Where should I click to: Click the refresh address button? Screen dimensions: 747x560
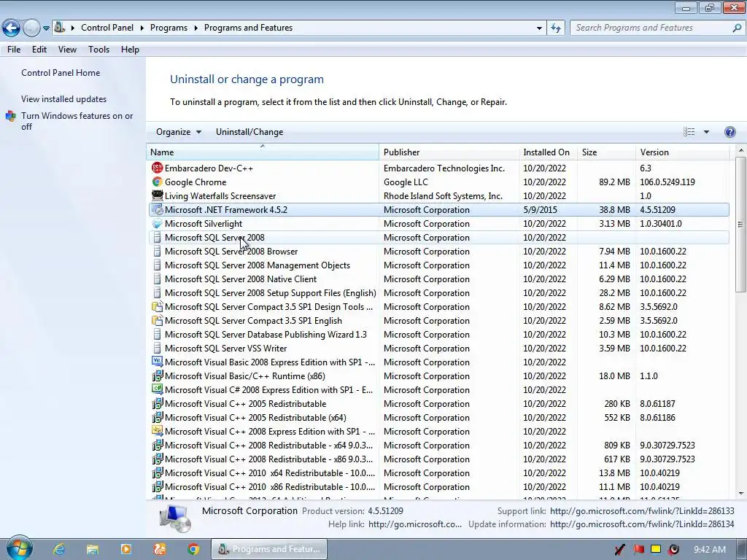point(555,28)
